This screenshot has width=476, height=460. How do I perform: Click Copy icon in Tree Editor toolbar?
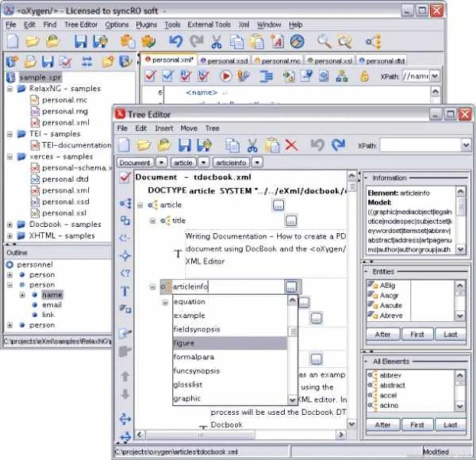[x=232, y=145]
